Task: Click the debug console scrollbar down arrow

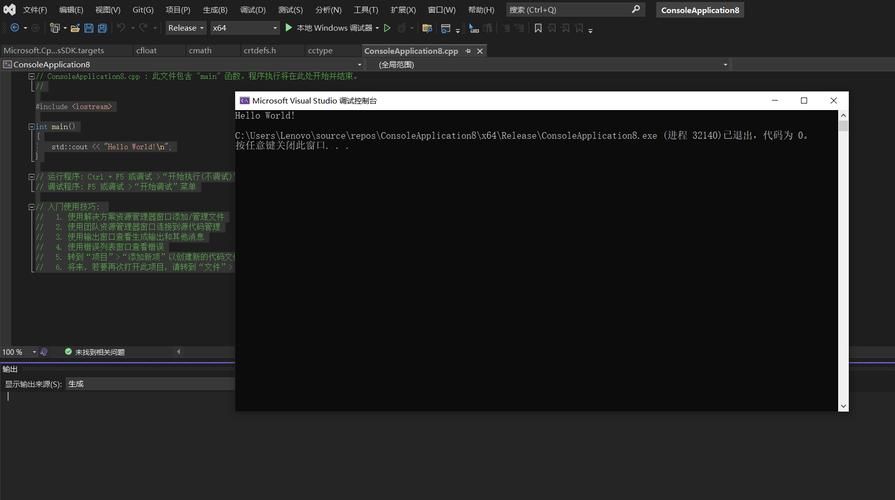Action: [843, 406]
